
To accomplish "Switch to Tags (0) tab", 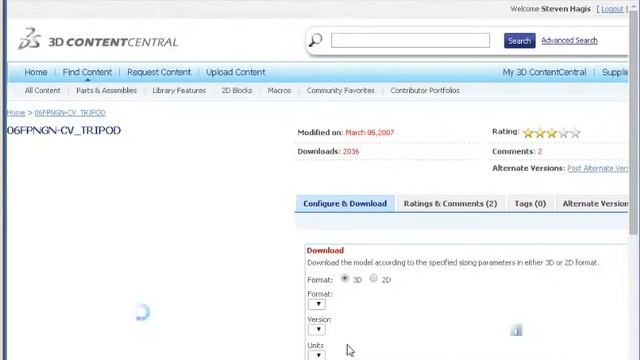I will [530, 204].
